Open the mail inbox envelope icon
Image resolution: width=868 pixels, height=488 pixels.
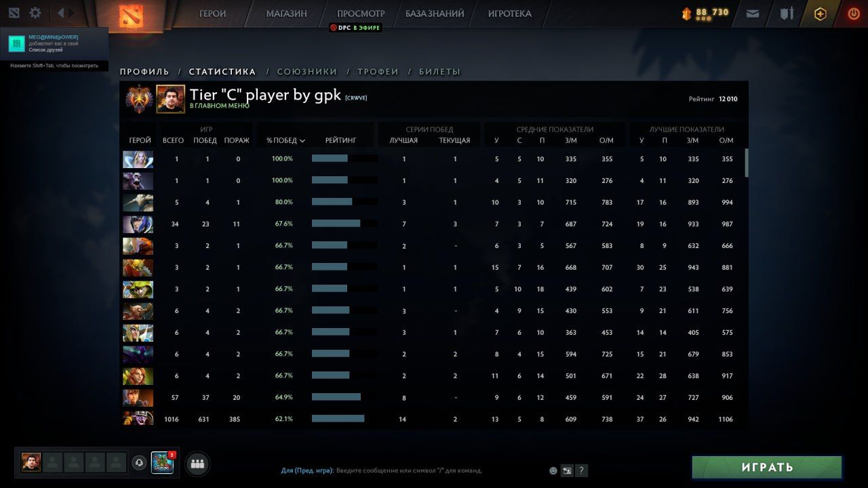click(x=752, y=13)
